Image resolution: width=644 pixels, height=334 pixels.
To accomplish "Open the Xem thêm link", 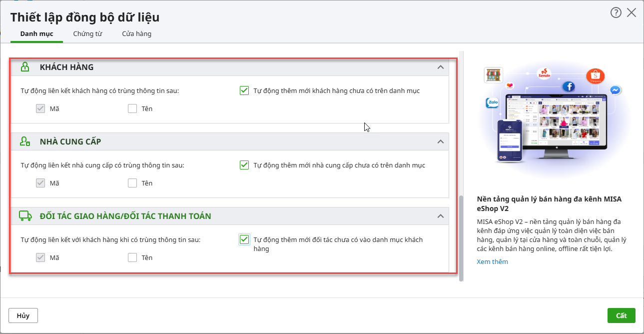I will tap(492, 261).
